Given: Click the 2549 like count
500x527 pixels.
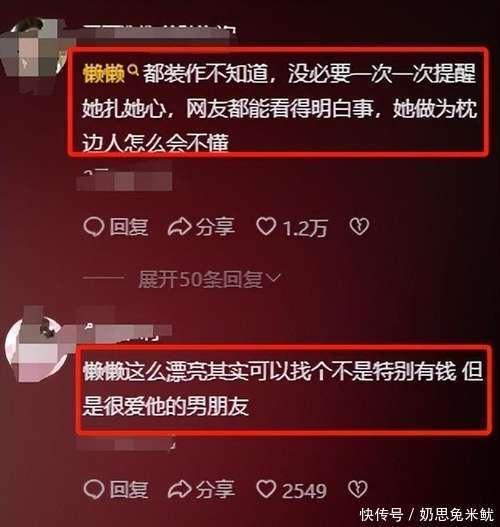Looking at the screenshot, I should tap(305, 491).
